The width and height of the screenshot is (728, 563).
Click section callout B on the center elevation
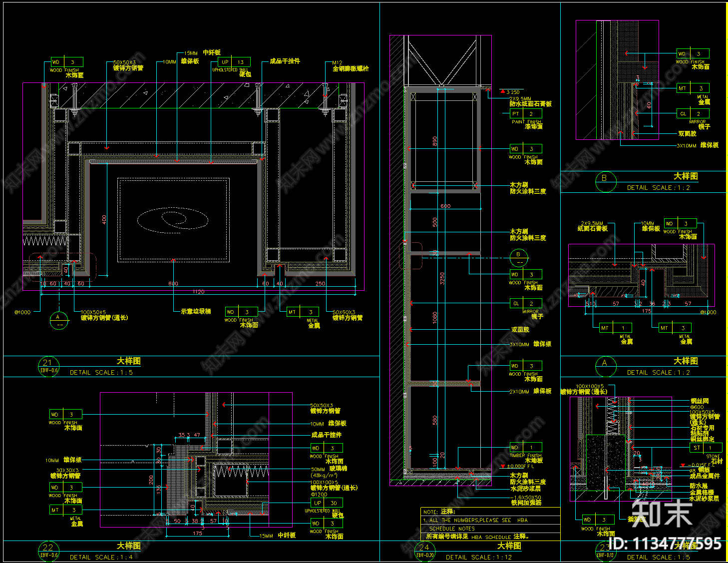518,258
